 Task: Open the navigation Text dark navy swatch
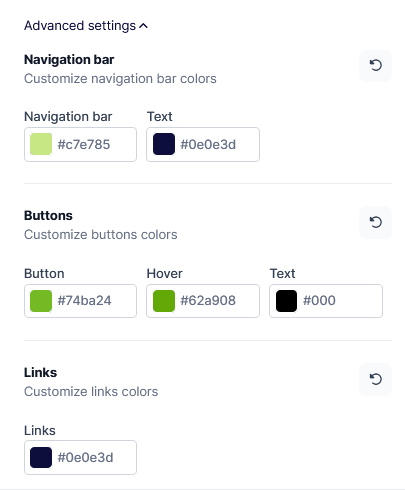pyautogui.click(x=164, y=144)
